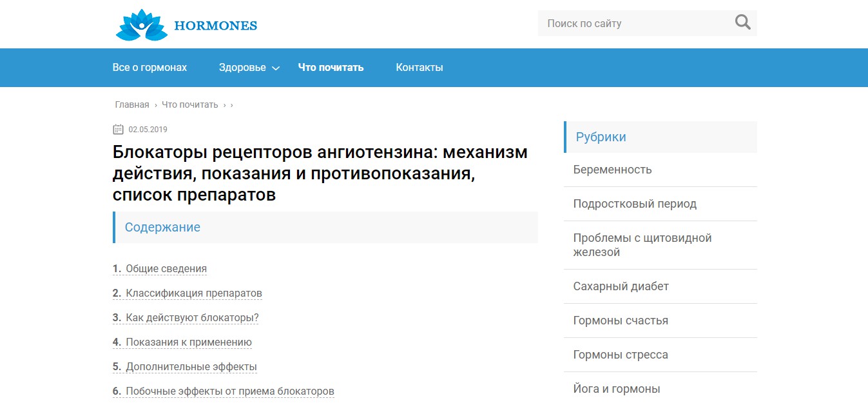
Task: Open 'Проблемы с щитовидной железой' rubric
Action: click(x=642, y=245)
